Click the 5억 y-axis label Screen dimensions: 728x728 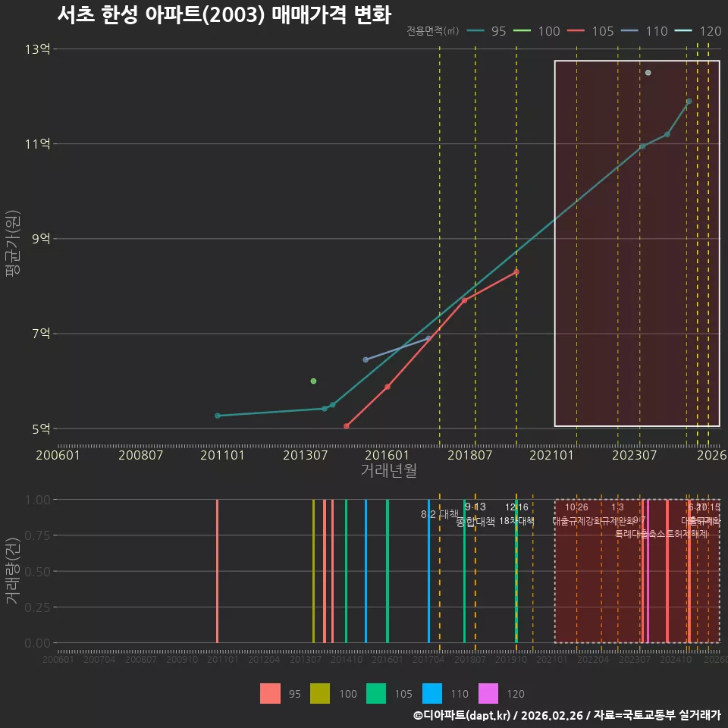tap(41, 428)
